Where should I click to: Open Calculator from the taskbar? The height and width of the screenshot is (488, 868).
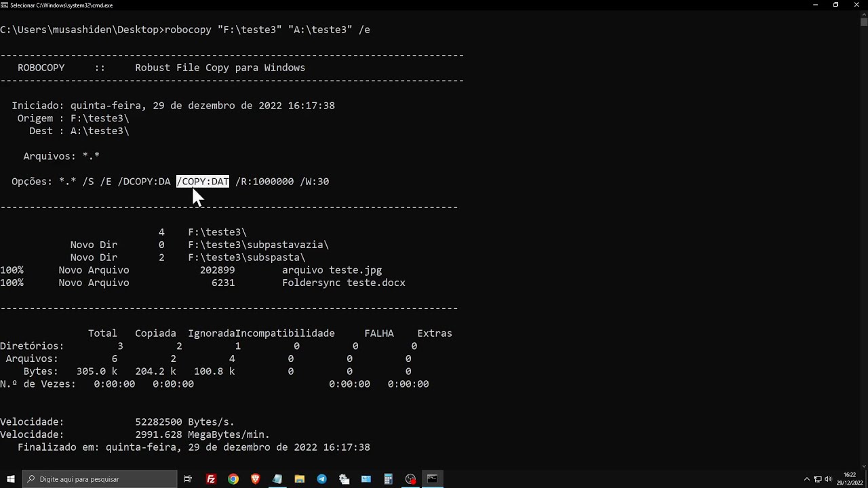pyautogui.click(x=388, y=479)
